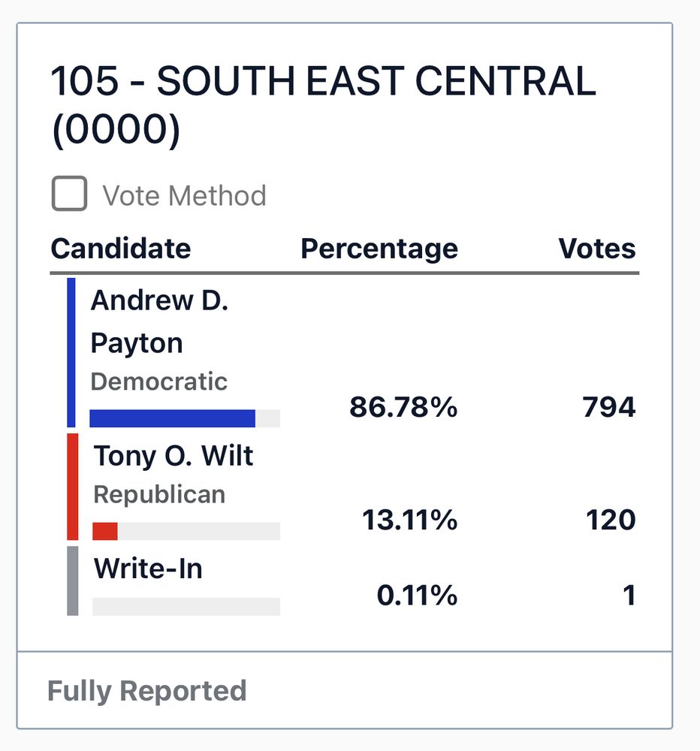Click the blue Democratic color bar
700x751 pixels.
tap(71, 352)
